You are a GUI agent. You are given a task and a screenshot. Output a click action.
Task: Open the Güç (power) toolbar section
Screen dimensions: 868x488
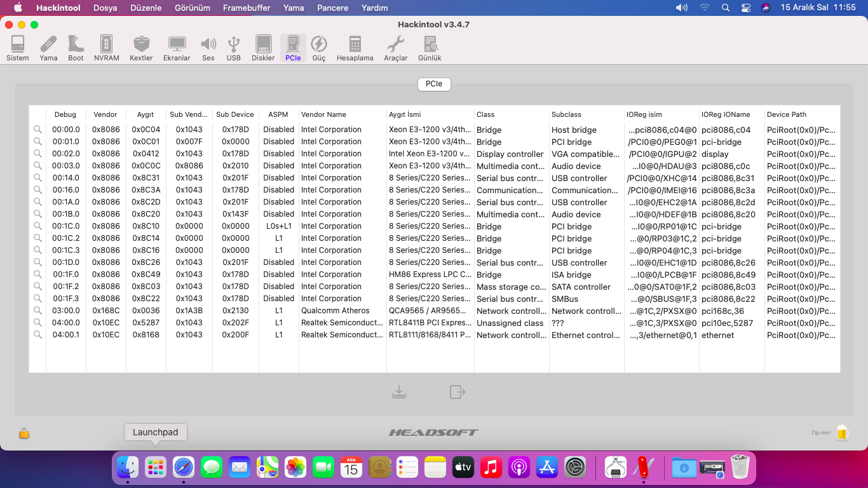pyautogui.click(x=318, y=48)
